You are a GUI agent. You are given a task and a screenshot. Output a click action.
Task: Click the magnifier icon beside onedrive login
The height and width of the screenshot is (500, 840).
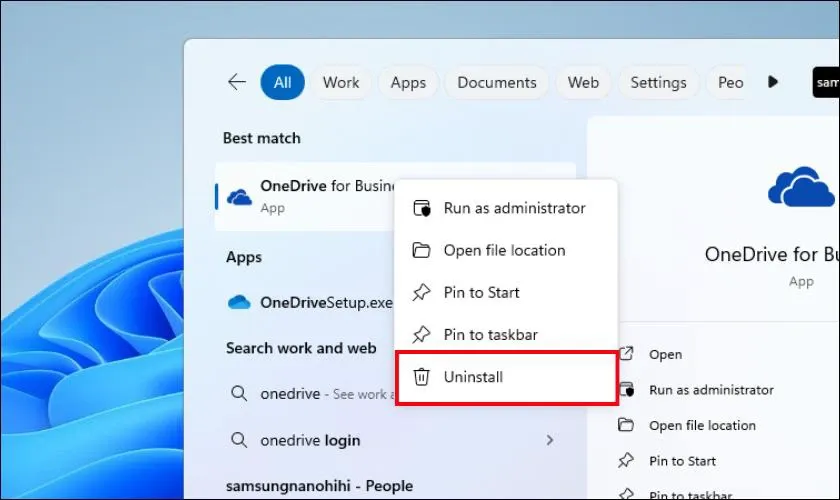(239, 440)
